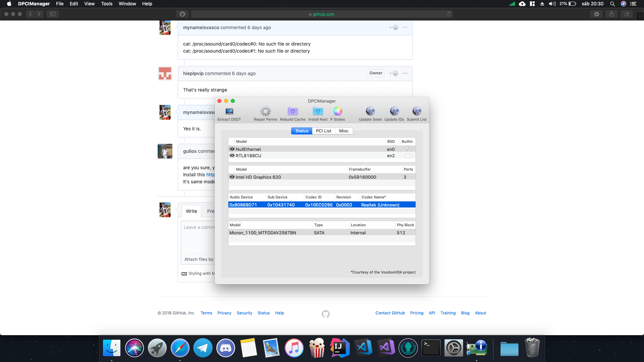The width and height of the screenshot is (644, 362).
Task: Toggle the eye icon next to NullEthernet
Action: point(232,149)
